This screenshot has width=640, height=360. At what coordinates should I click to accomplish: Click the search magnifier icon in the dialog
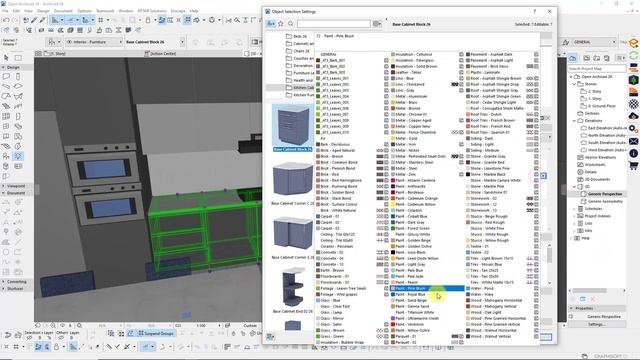pos(291,24)
